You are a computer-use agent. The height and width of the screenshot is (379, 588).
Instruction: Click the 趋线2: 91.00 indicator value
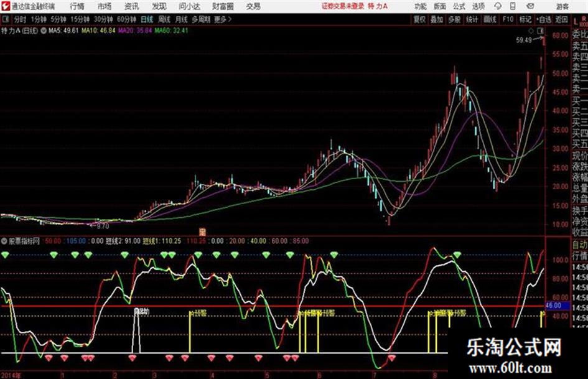click(x=123, y=241)
